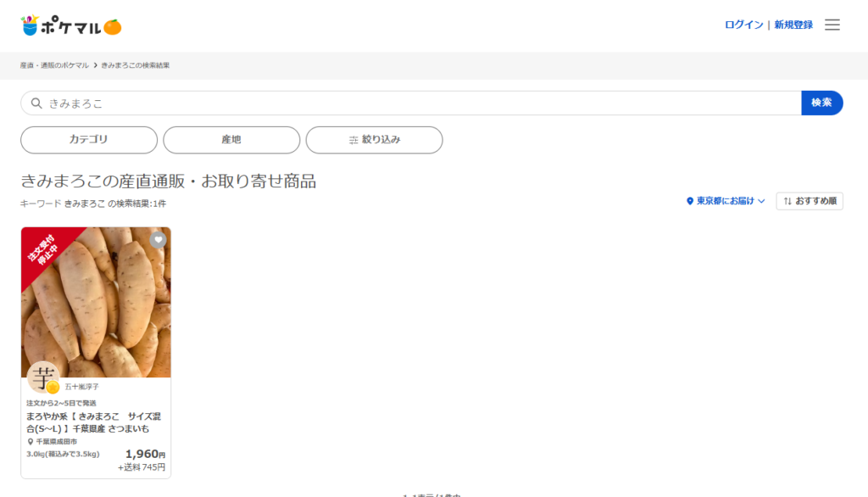Open the hamburger menu
This screenshot has height=497, width=868.
point(832,25)
